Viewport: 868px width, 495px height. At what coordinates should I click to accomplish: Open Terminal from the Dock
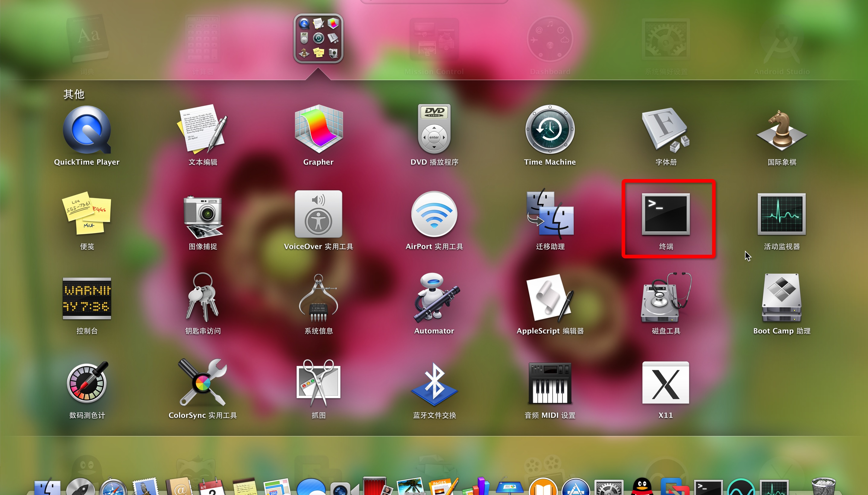coord(708,487)
